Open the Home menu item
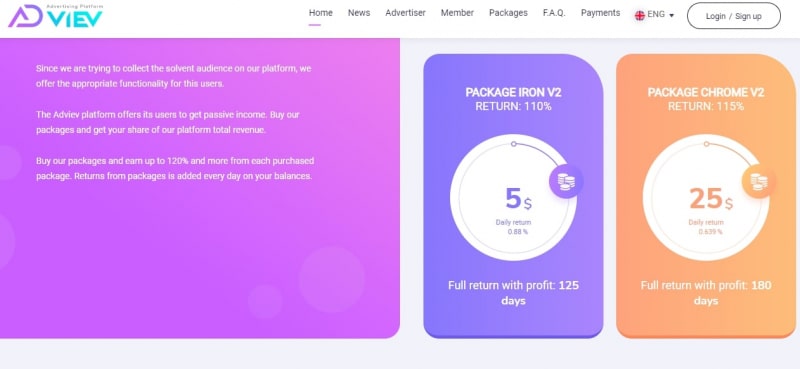Viewport: 800px width, 369px height. (320, 13)
